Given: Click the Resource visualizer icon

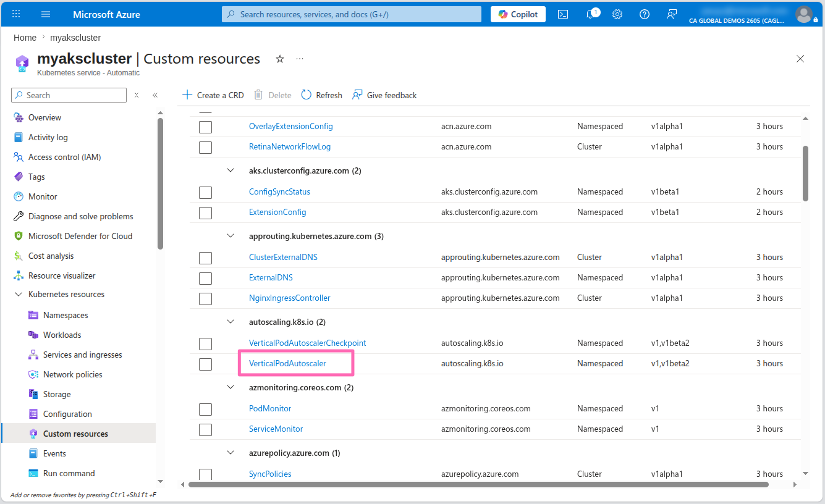Looking at the screenshot, I should pos(18,275).
